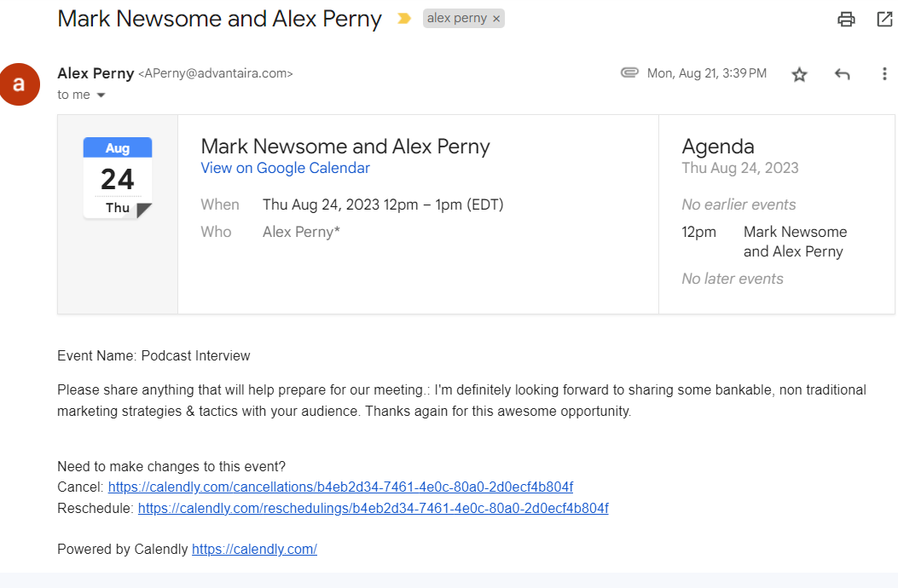Select the 12pm agenda event entry
Viewport: 898px width, 588px height.
tap(794, 241)
